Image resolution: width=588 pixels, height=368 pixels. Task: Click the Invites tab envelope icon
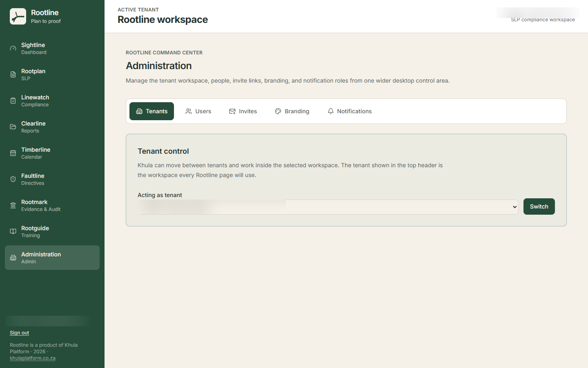(x=232, y=111)
